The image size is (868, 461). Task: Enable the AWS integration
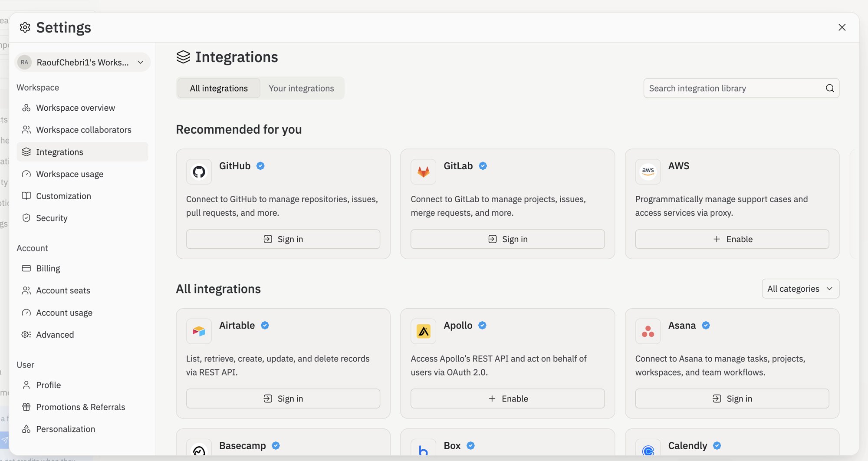732,239
